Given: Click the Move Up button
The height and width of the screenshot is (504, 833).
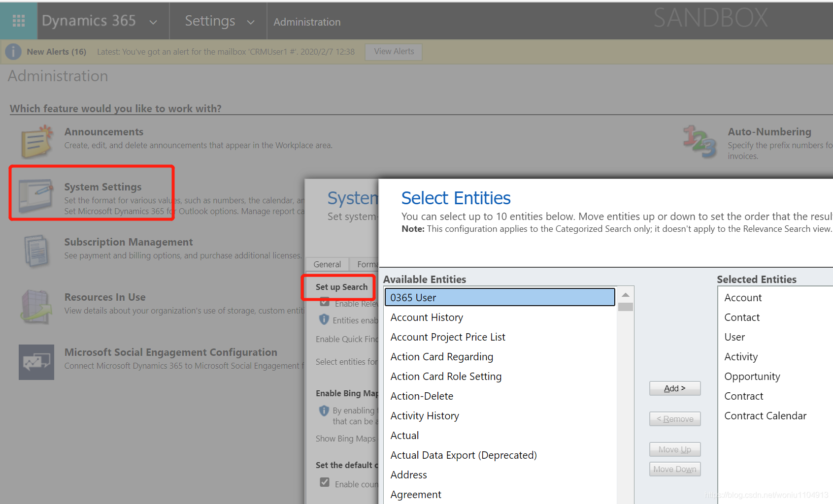Looking at the screenshot, I should point(675,449).
